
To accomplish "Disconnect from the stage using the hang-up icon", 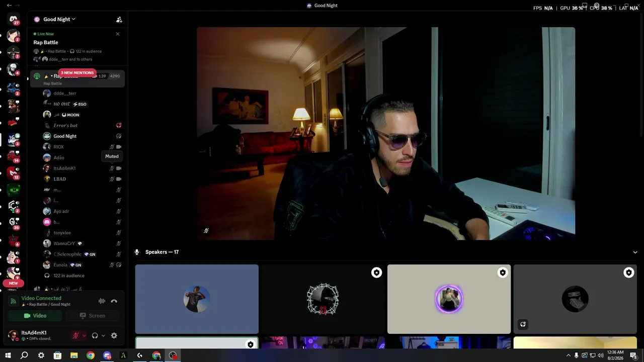I will coord(114,301).
